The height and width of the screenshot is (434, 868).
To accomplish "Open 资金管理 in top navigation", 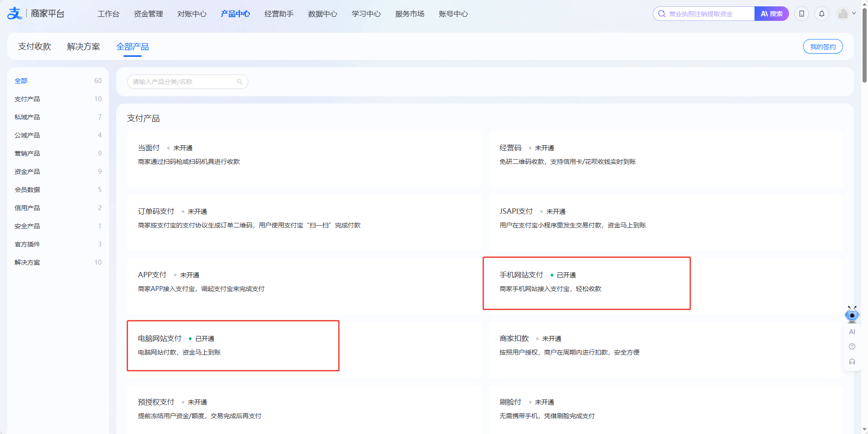I will [148, 14].
